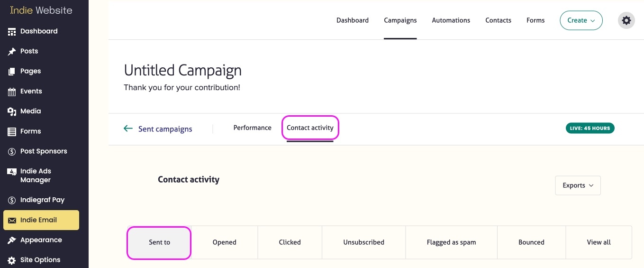Click the Post Sponsors dollar icon
The image size is (644, 268).
point(12,152)
